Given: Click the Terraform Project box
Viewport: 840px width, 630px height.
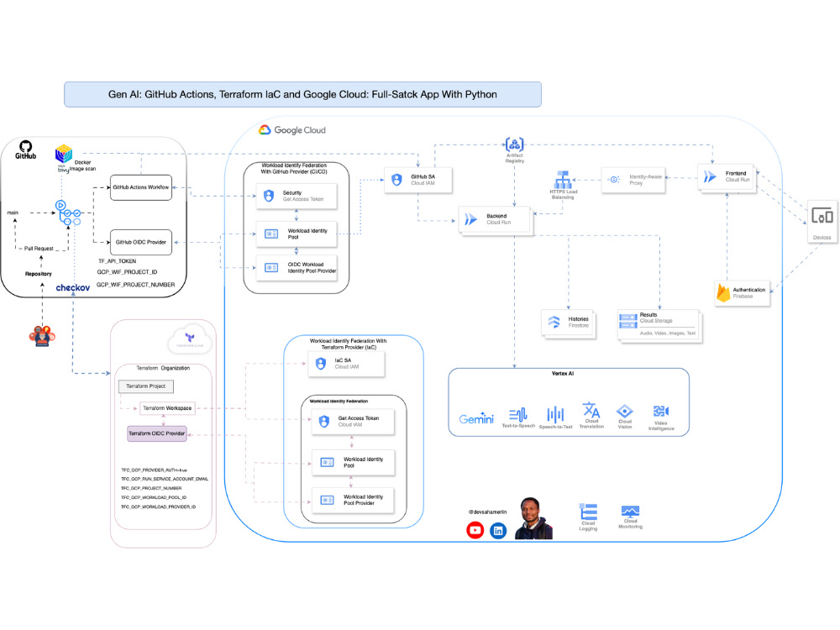Looking at the screenshot, I should point(145,386).
